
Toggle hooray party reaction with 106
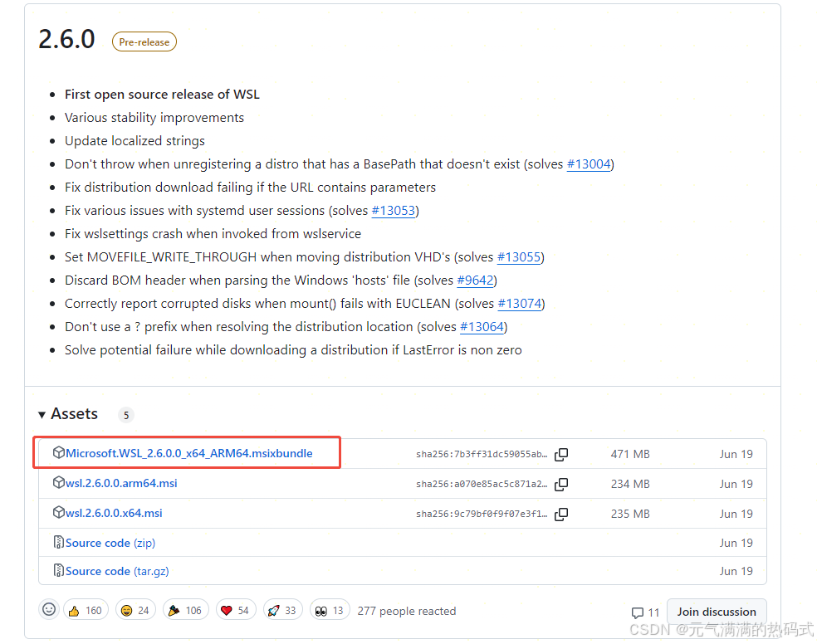pyautogui.click(x=186, y=610)
